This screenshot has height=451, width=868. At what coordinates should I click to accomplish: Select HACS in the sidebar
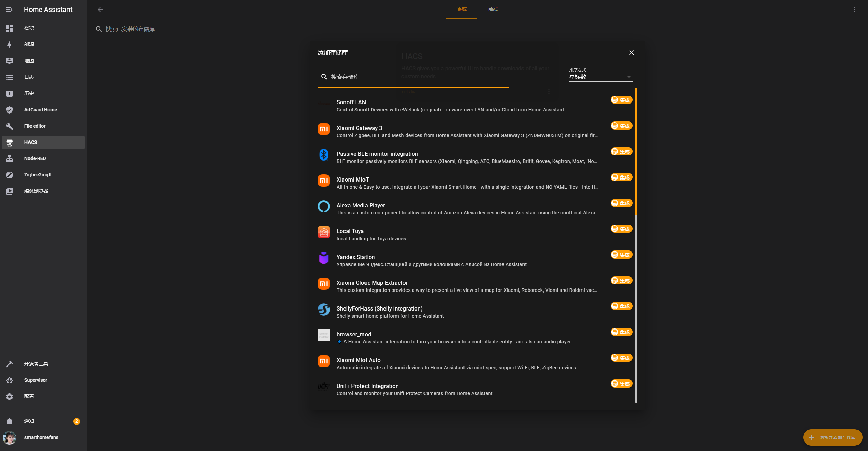pos(43,143)
